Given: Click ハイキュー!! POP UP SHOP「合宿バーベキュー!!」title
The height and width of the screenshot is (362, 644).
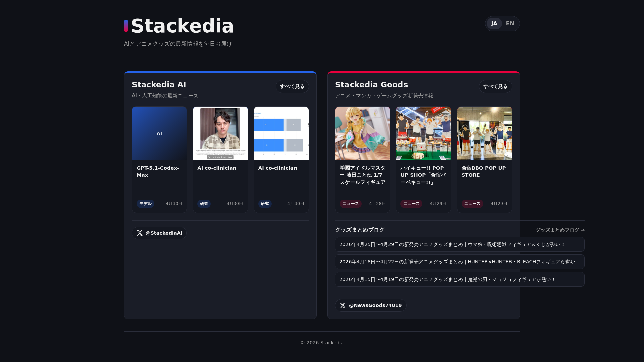Looking at the screenshot, I should [423, 175].
